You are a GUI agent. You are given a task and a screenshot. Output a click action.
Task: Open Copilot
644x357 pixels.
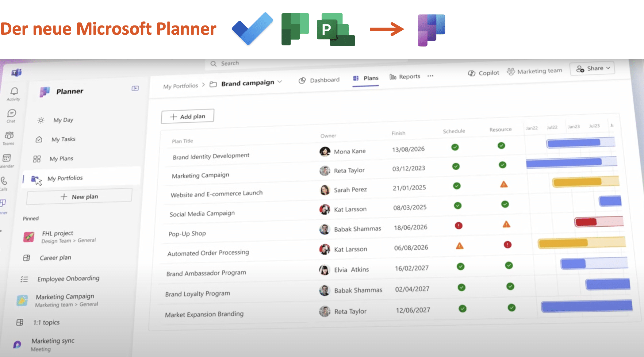coord(484,73)
